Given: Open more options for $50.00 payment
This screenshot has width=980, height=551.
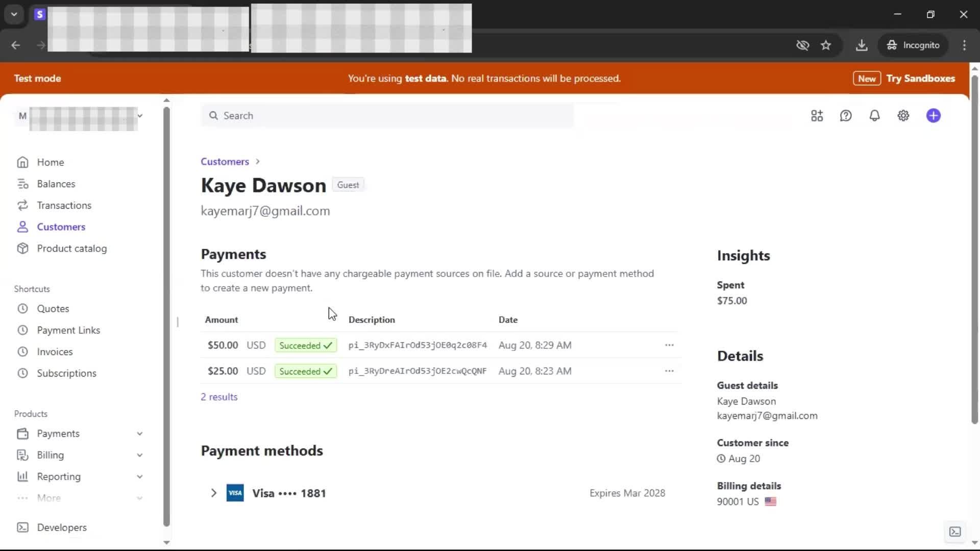Looking at the screenshot, I should pyautogui.click(x=669, y=345).
